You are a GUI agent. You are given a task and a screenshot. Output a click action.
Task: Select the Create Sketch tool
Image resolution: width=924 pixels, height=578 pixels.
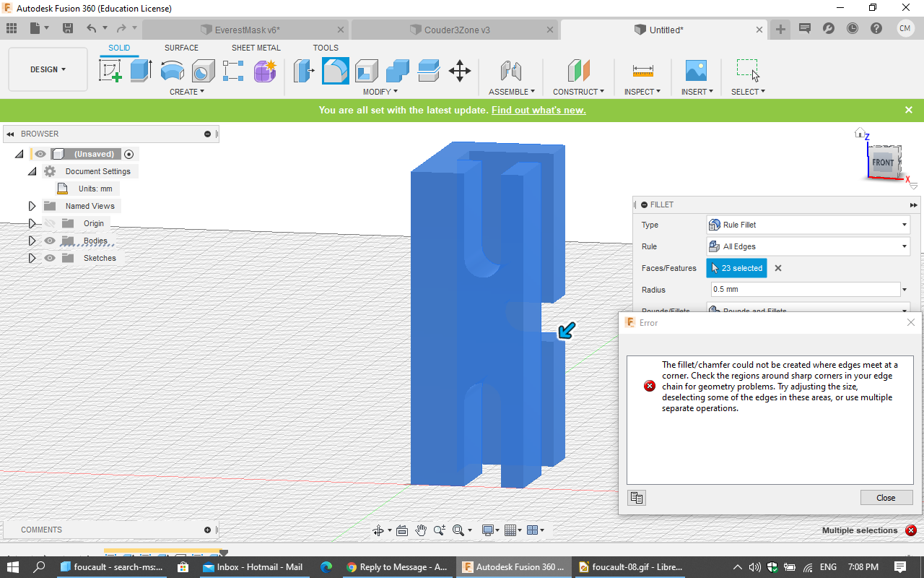point(110,70)
